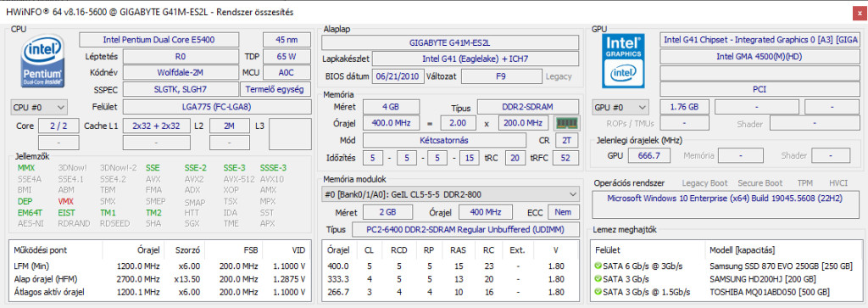
Task: Click the 65 W TDP value
Action: click(x=287, y=57)
